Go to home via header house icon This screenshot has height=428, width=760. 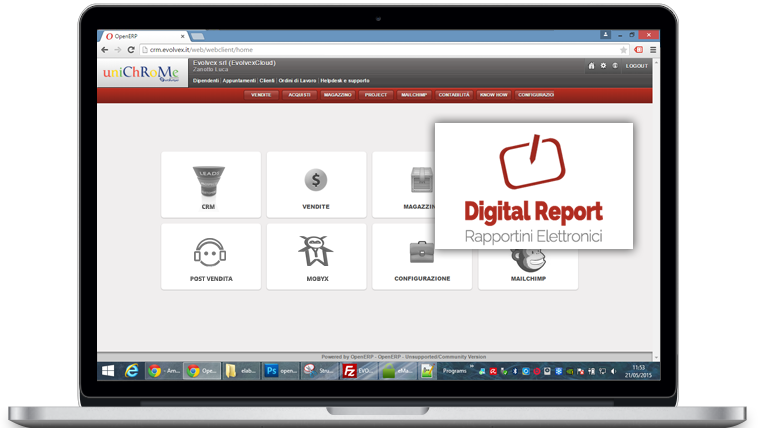591,65
